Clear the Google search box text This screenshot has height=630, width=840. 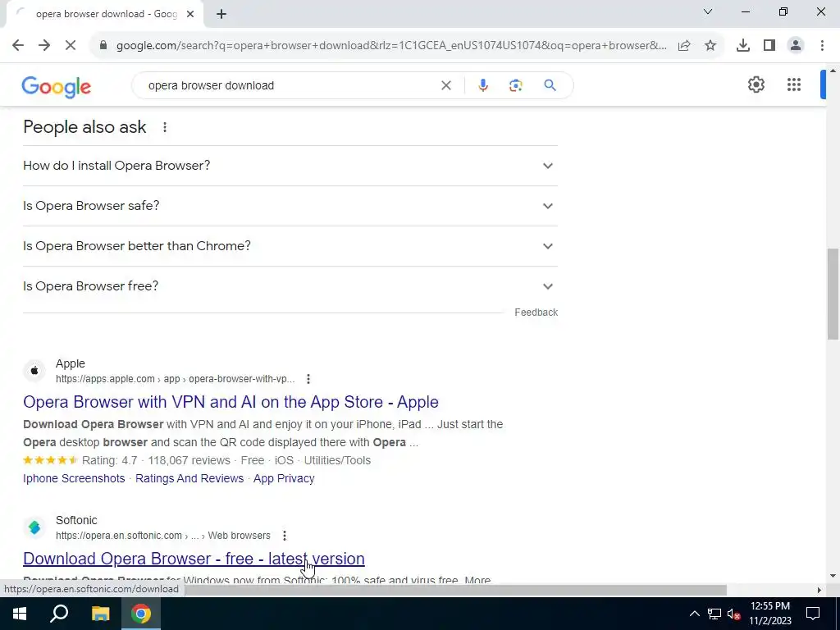(x=445, y=85)
